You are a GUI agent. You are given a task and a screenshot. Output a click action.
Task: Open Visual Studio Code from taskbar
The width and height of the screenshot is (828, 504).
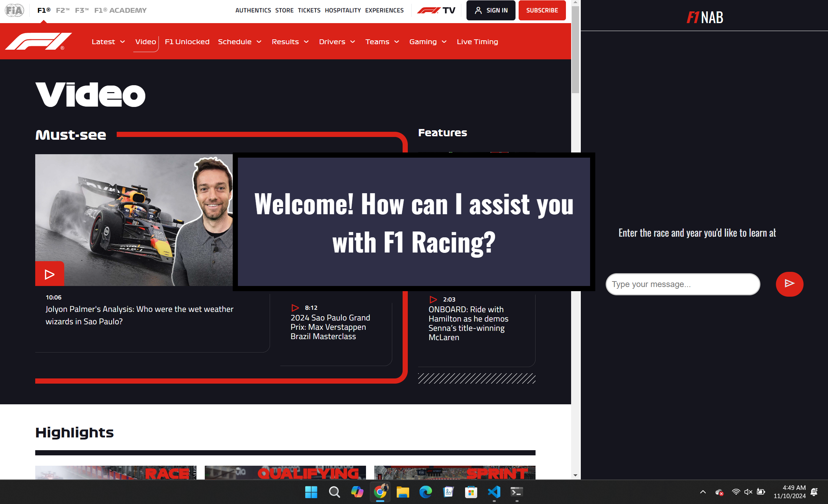point(494,492)
